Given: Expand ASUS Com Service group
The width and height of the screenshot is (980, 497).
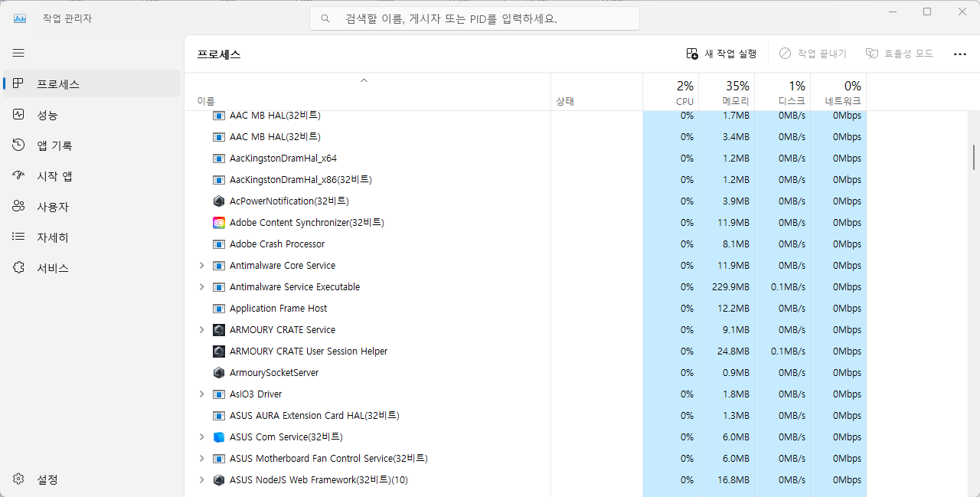Looking at the screenshot, I should [202, 437].
